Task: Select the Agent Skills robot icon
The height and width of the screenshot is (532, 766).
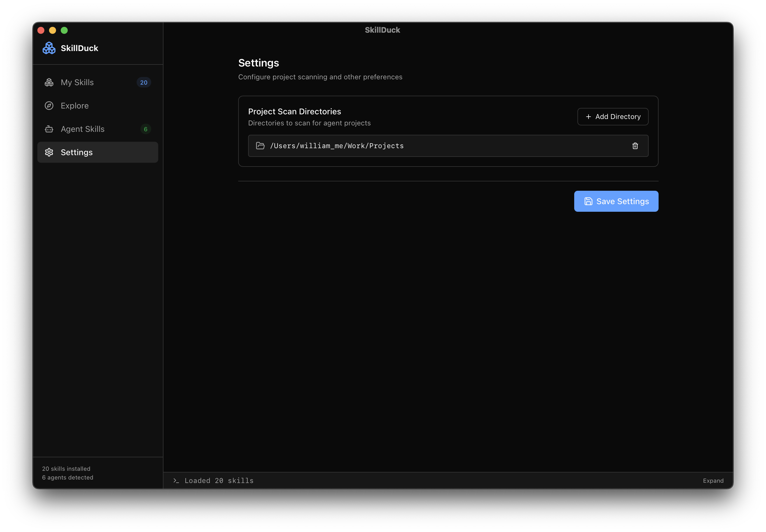Action: (x=49, y=129)
